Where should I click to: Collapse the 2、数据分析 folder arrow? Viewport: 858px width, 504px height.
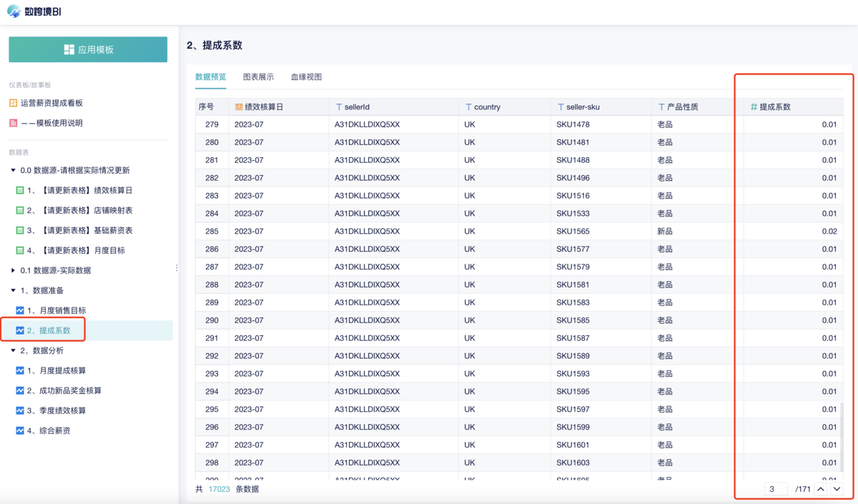13,350
